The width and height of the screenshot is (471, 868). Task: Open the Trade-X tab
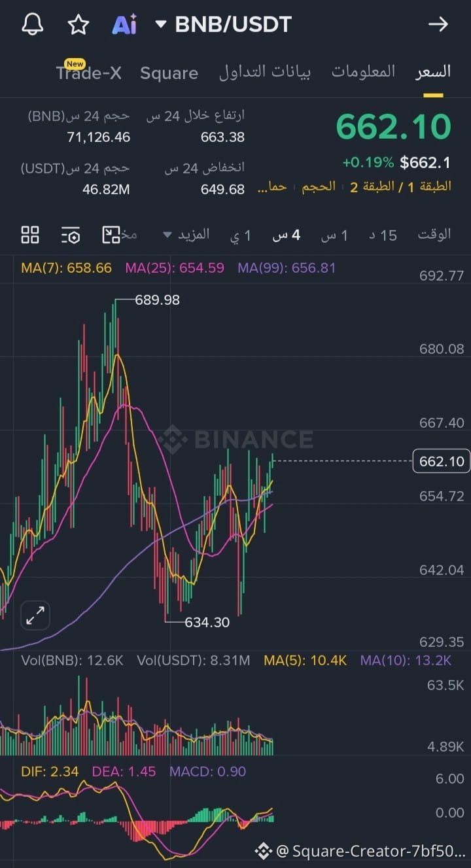(x=89, y=72)
